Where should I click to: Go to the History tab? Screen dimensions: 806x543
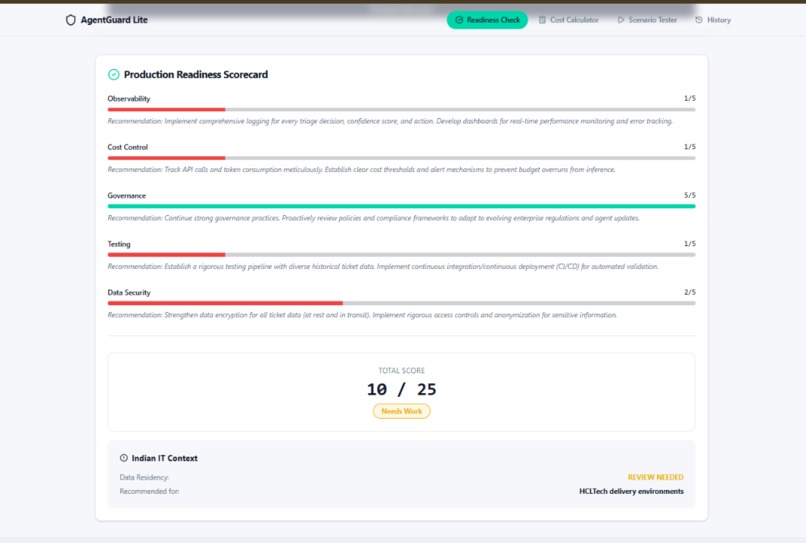click(713, 20)
